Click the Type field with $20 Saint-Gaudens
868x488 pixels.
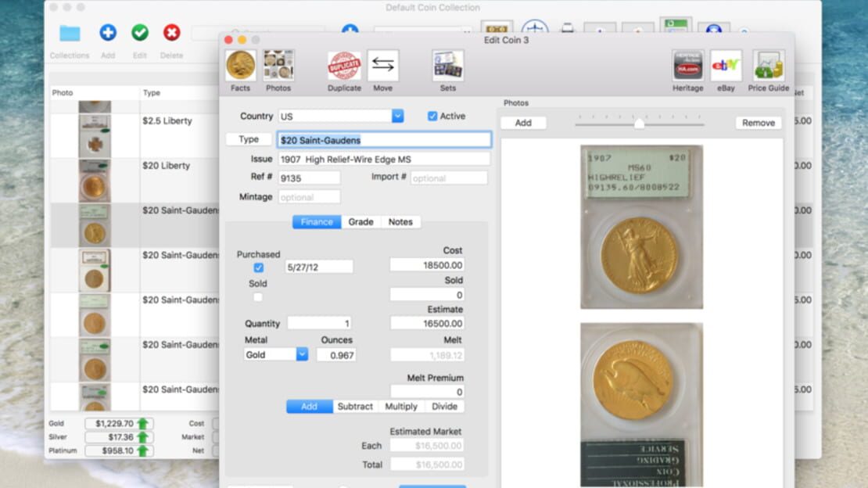(x=384, y=140)
